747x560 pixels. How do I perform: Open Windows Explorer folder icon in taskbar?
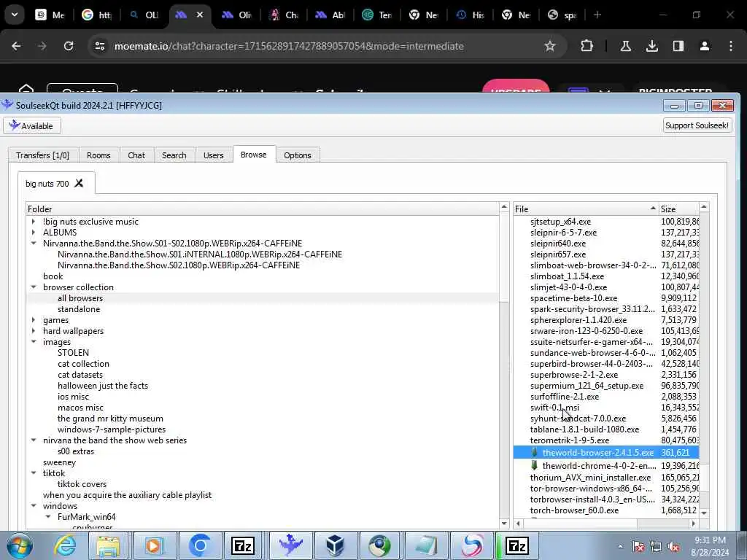pos(108,545)
